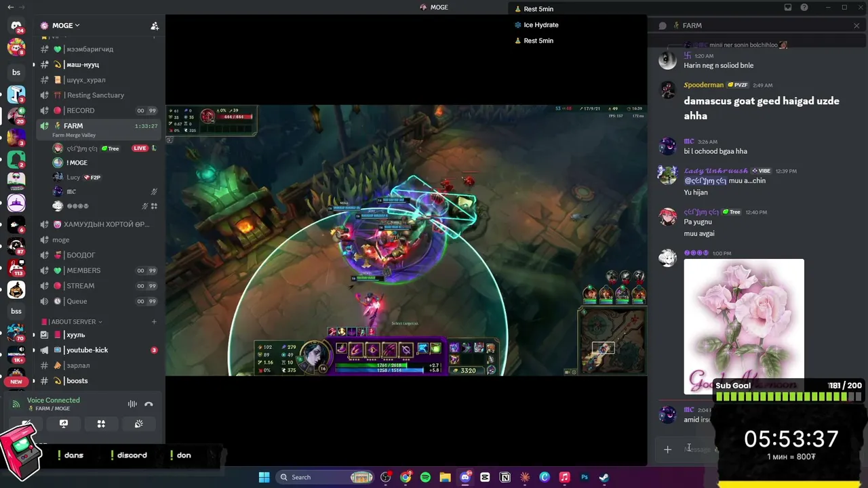Image resolution: width=868 pixels, height=488 pixels.
Task: Open Claude from the taskbar
Action: click(524, 477)
